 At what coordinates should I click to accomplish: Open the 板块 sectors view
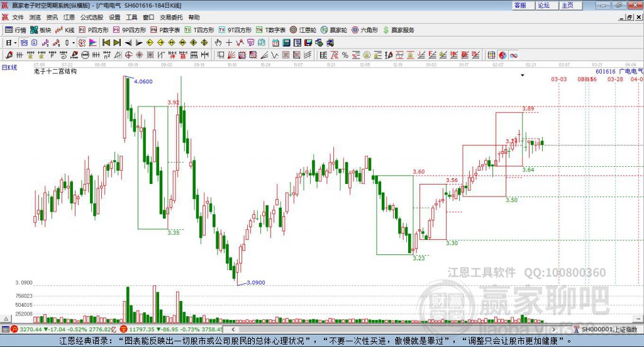tap(40, 30)
